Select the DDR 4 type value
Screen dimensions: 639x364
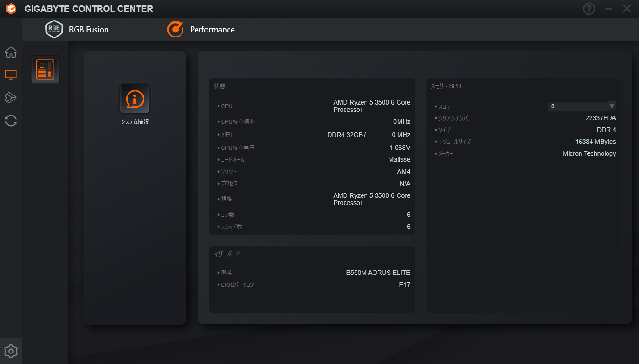click(607, 130)
